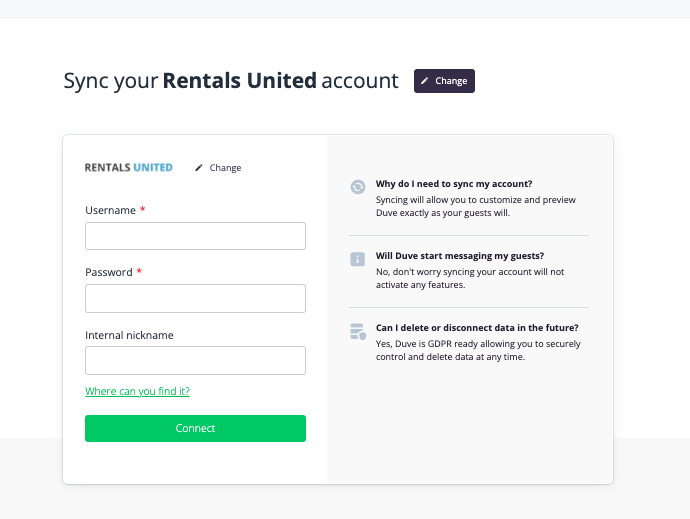Click the Rentals United logo
Viewport: 690px width, 519px height.
(128, 168)
